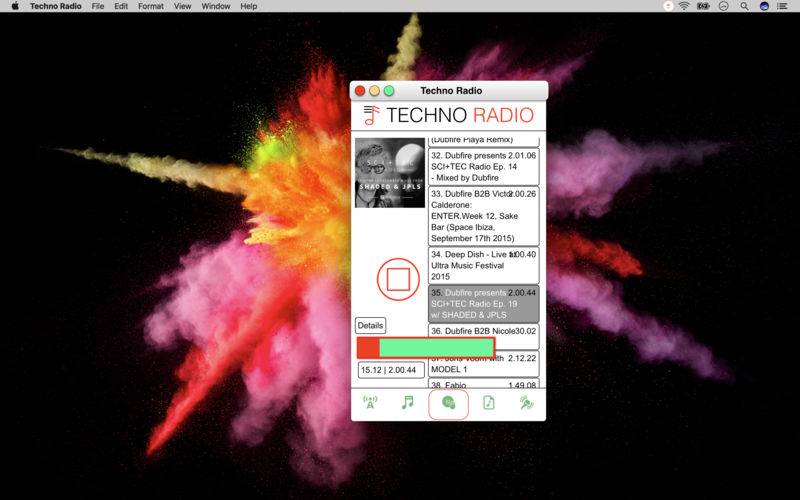Open the File menu
800x500 pixels.
point(97,6)
